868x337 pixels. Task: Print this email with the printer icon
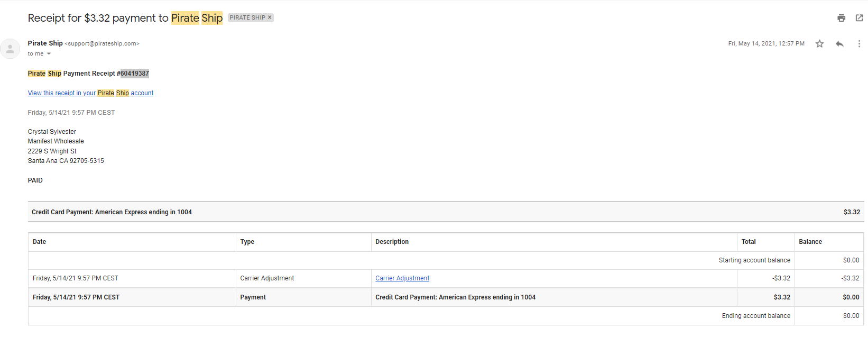click(842, 18)
